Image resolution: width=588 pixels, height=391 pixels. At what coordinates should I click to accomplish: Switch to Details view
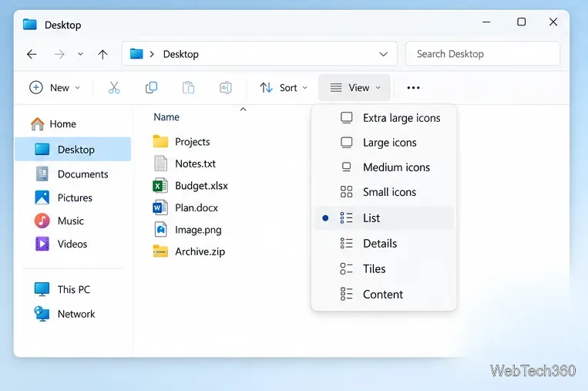coord(384,244)
